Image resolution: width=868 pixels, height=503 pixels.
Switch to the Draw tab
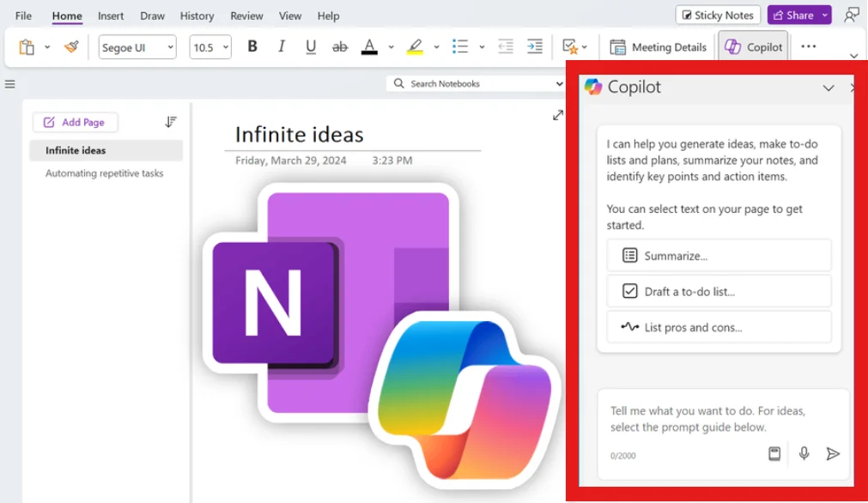[152, 15]
